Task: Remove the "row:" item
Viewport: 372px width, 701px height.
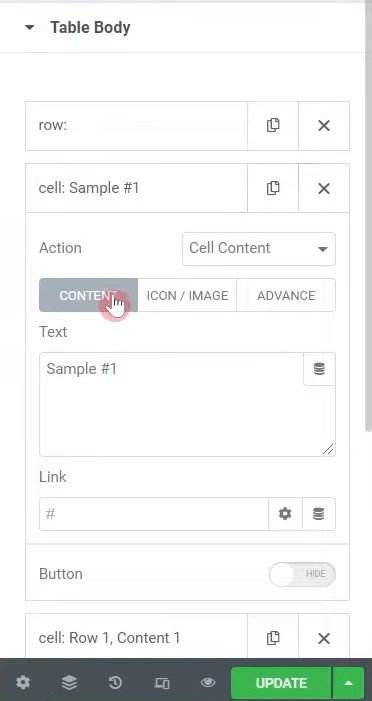Action: click(x=324, y=126)
